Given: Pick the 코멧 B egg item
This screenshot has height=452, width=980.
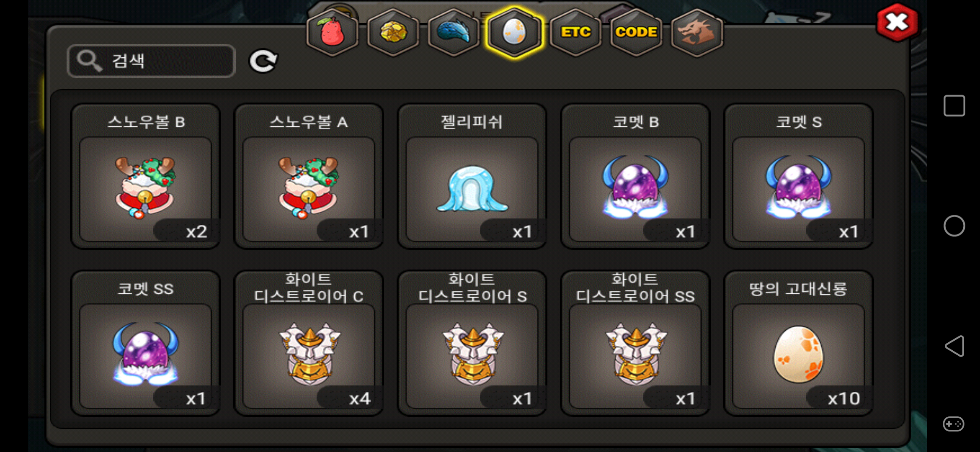Looking at the screenshot, I should [635, 176].
